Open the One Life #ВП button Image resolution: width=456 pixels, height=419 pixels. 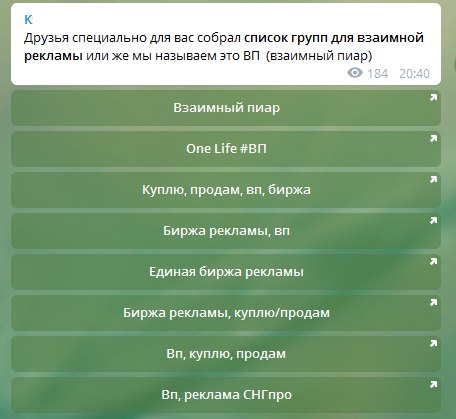pos(226,149)
